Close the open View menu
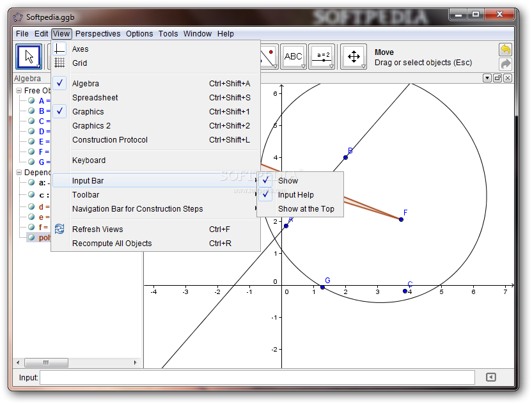This screenshot has width=532, height=404. 61,34
